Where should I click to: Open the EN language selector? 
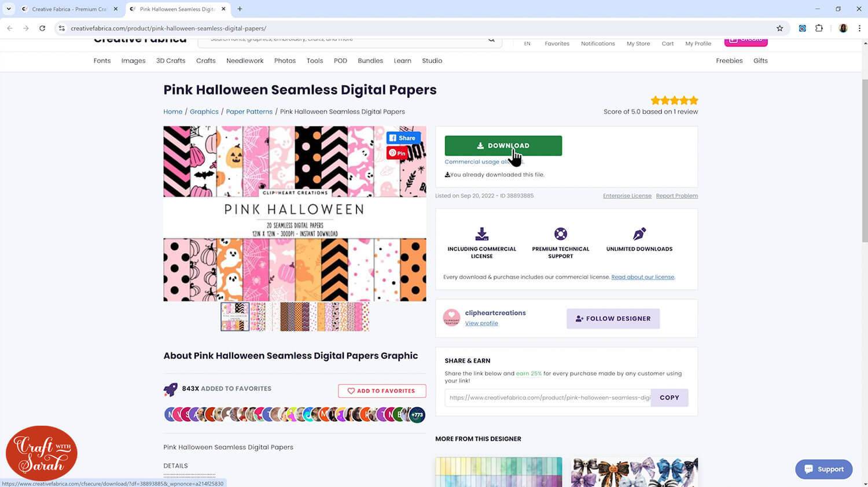pyautogui.click(x=527, y=44)
